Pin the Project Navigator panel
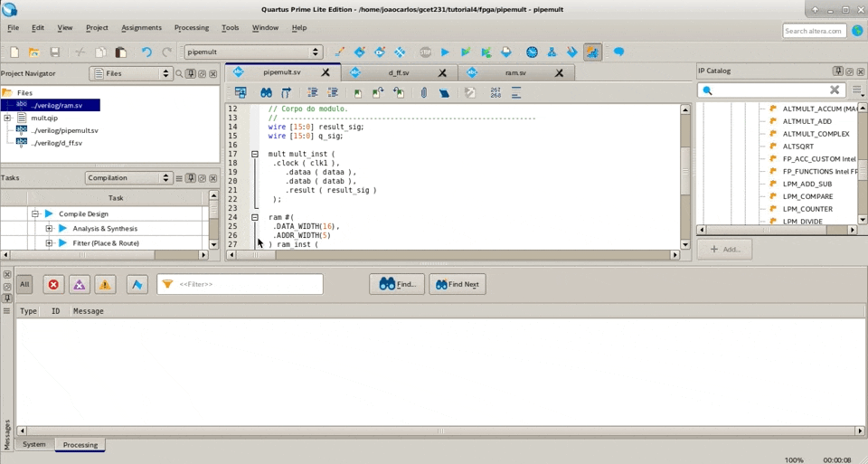Image resolution: width=868 pixels, height=464 pixels. click(191, 73)
